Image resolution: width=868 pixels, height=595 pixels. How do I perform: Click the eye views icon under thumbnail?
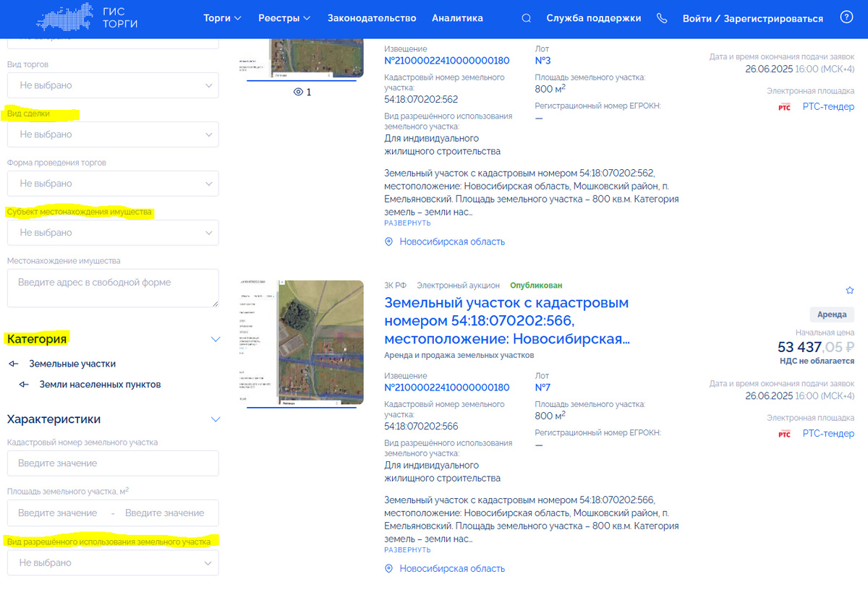298,93
